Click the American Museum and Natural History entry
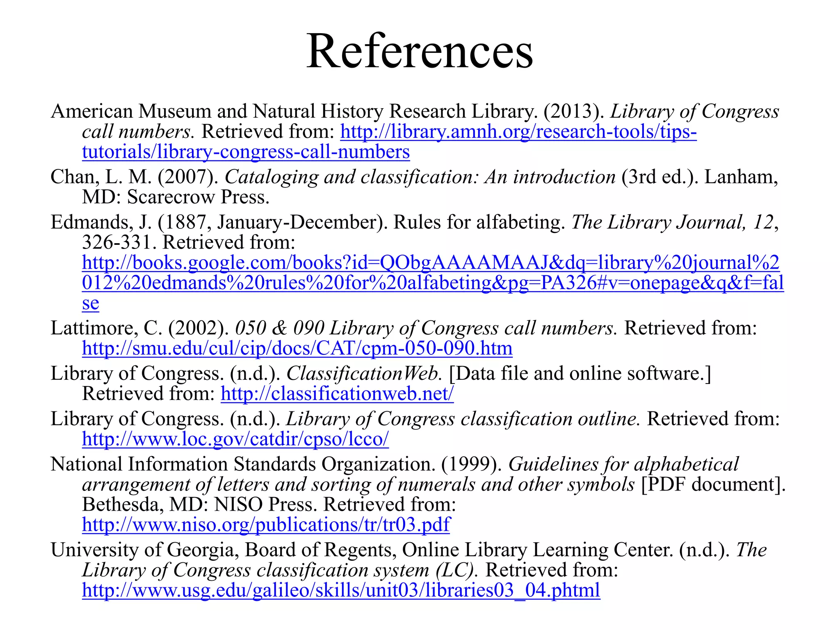Image resolution: width=840 pixels, height=630 pixels. [x=415, y=131]
